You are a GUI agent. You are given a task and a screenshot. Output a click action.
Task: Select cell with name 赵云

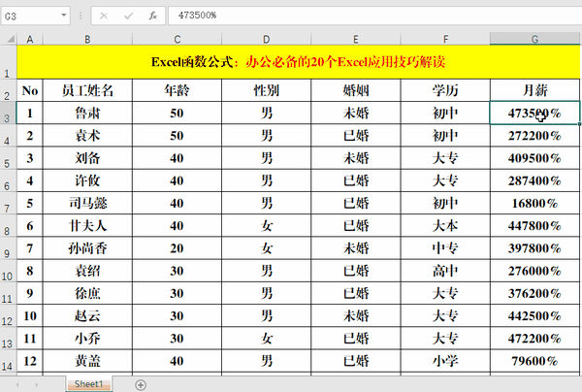(x=87, y=316)
